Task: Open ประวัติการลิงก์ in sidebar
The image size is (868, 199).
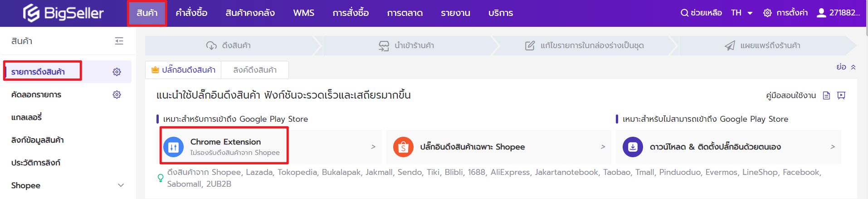Action: pyautogui.click(x=36, y=163)
